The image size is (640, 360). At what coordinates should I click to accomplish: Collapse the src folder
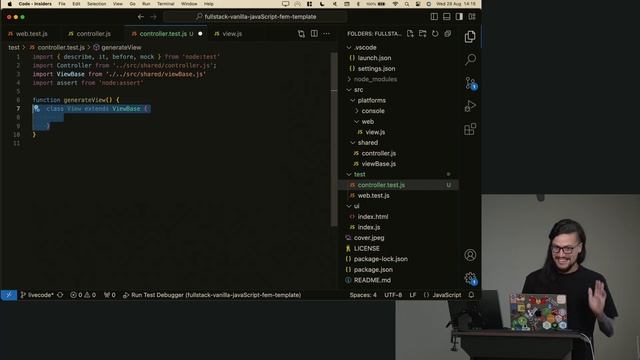pos(349,90)
